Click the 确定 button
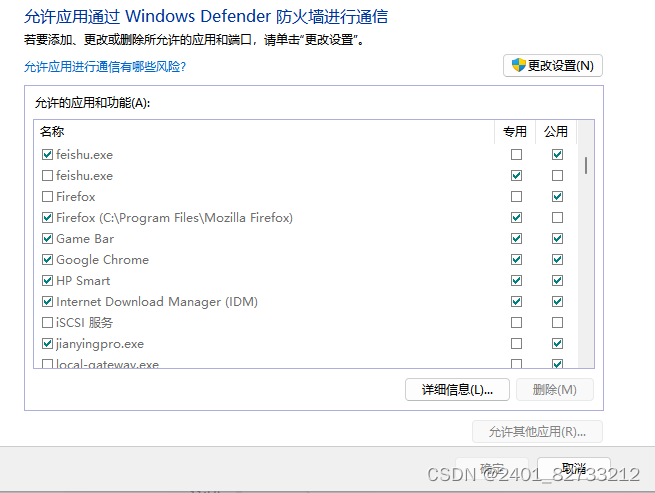The height and width of the screenshot is (493, 655). coord(492,468)
